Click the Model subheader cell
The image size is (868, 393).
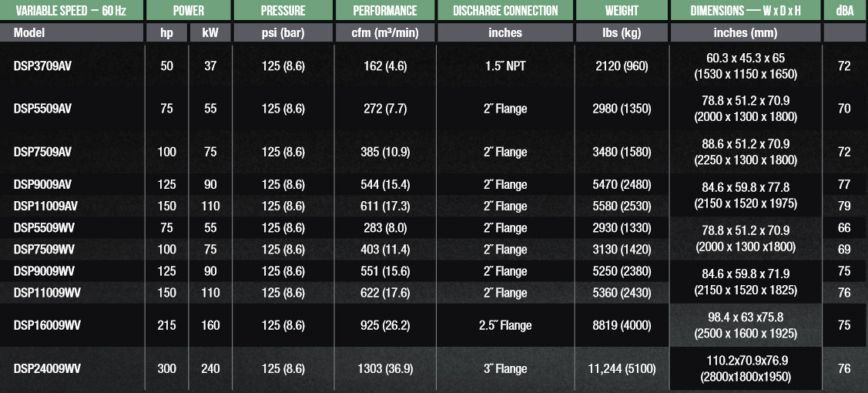30,33
